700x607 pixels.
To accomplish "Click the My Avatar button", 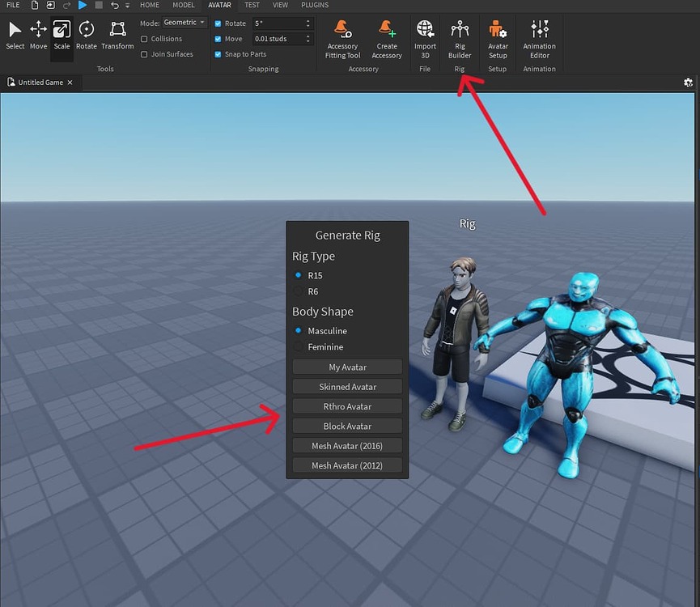I will (347, 367).
